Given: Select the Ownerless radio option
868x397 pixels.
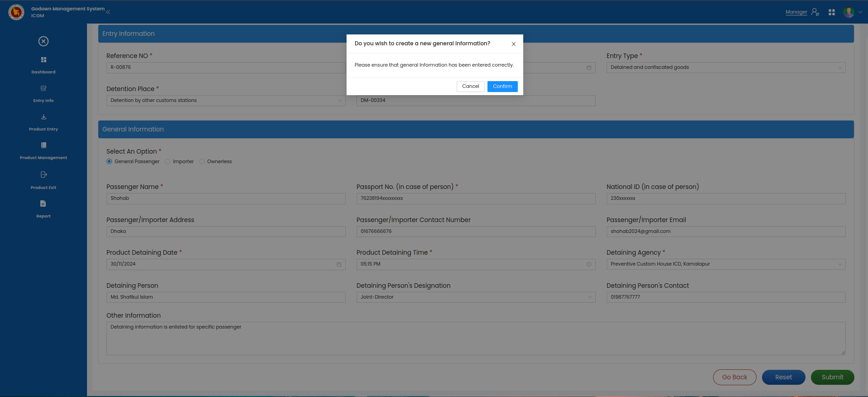Looking at the screenshot, I should pos(202,161).
